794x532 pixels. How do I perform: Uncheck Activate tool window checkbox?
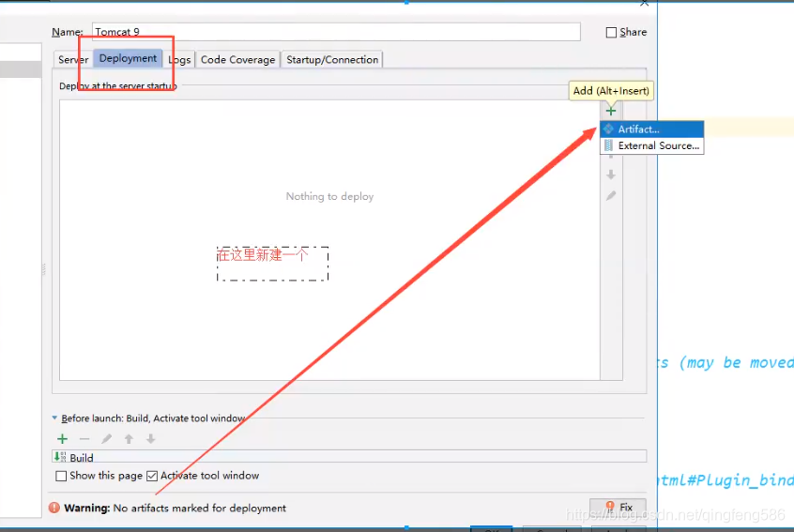[152, 476]
